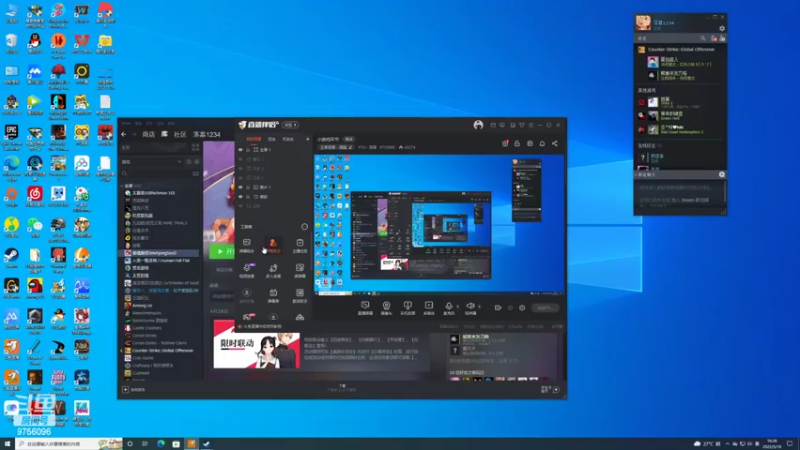Add a screen capture source in bottom toolbar
Image resolution: width=800 pixels, height=450 pixels.
365,307
